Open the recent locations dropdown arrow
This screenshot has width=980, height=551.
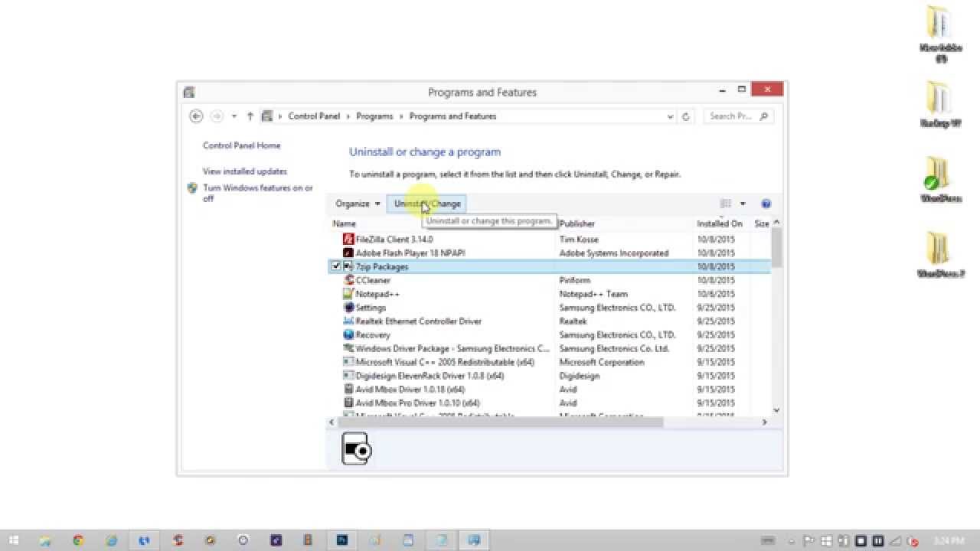coord(234,116)
